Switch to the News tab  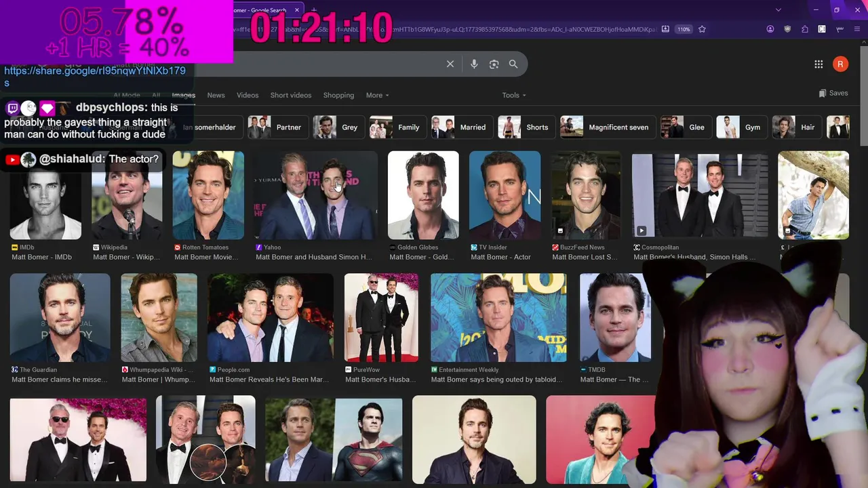point(216,96)
